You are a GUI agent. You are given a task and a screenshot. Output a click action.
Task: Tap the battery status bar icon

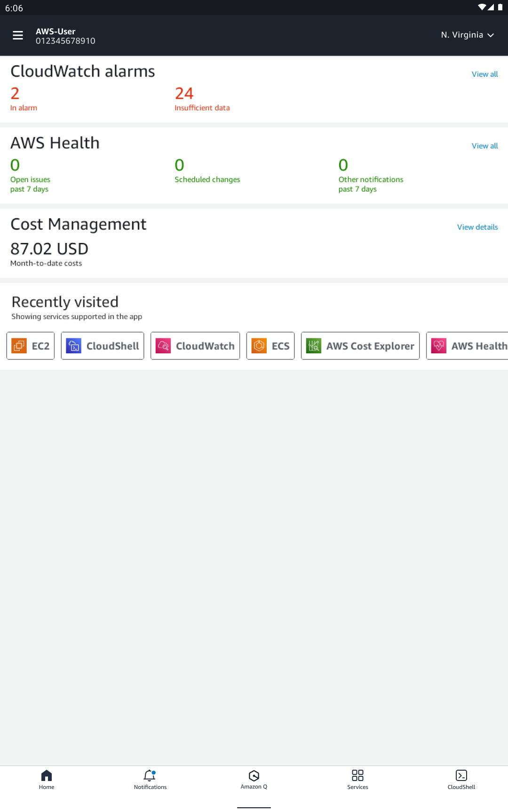pos(500,7)
